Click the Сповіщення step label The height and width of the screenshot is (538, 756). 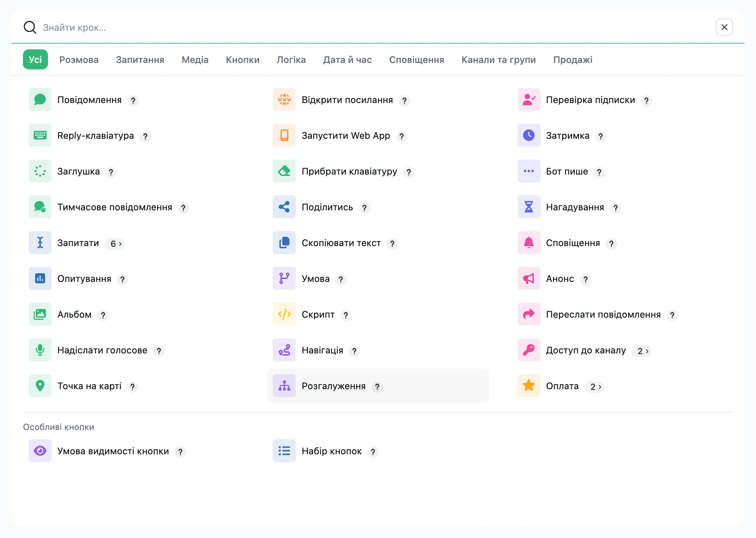coord(573,243)
